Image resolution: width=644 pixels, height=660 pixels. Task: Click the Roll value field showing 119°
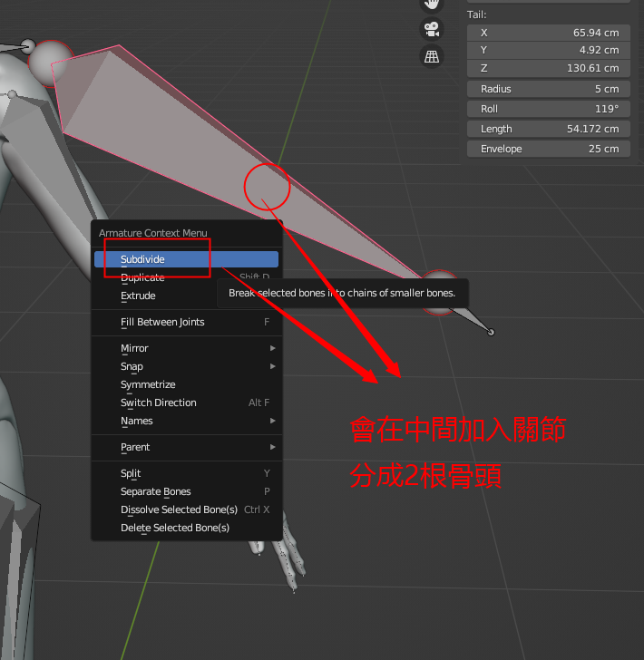tap(548, 109)
